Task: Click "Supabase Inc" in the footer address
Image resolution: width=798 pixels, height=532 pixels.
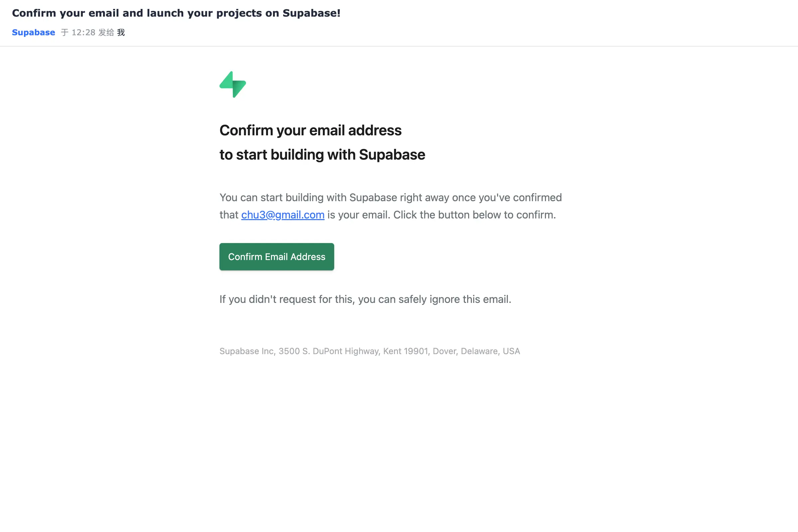Action: [x=247, y=351]
